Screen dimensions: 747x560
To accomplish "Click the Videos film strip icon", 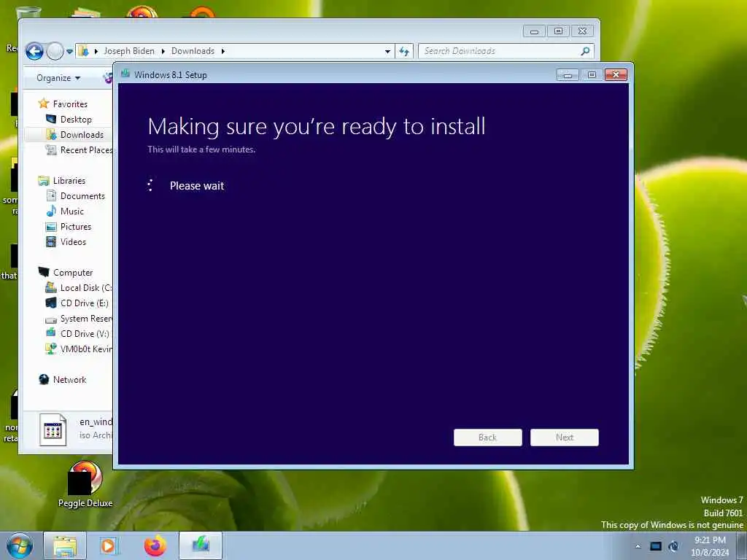I will (x=51, y=241).
